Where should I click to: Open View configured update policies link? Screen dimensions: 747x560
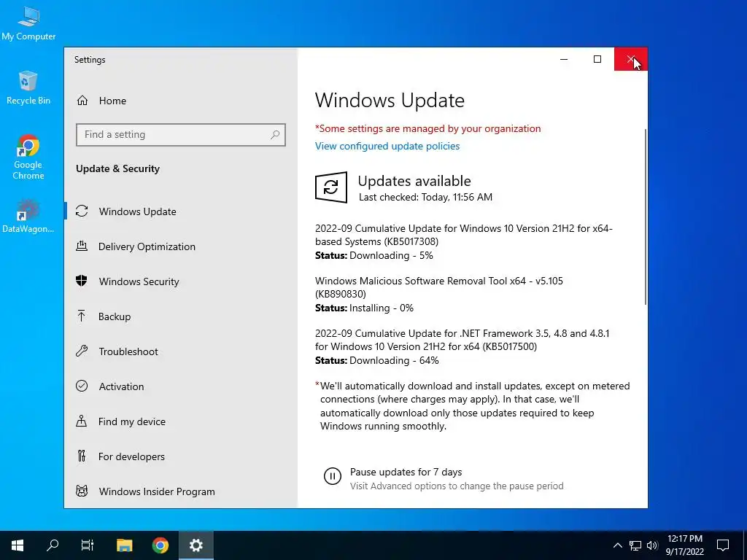[387, 146]
